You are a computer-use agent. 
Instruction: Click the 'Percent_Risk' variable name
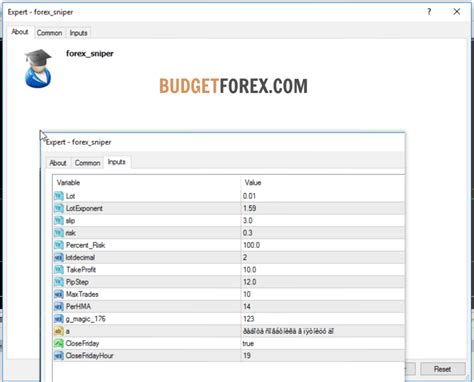coord(86,245)
